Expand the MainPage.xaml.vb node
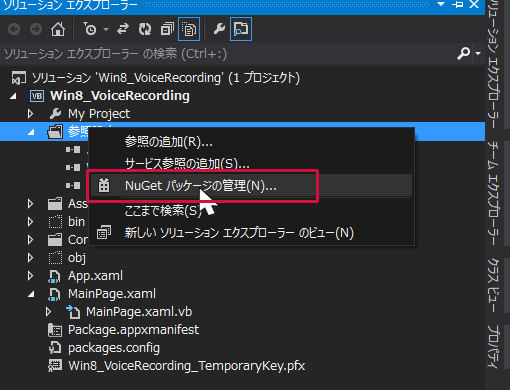Viewport: 510px width, 390px height. 48,312
